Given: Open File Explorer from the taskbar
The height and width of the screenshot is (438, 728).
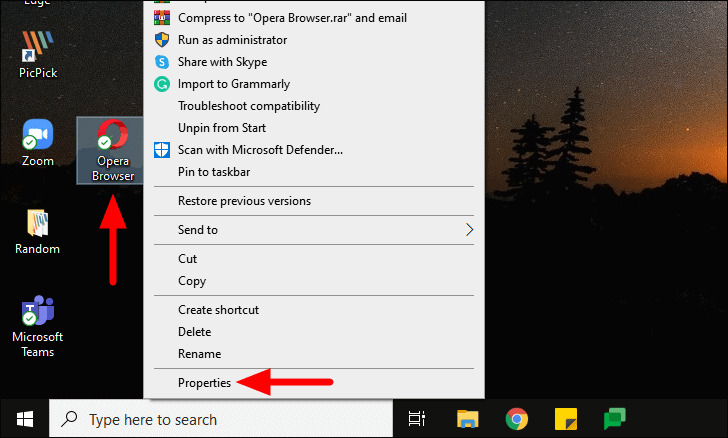Looking at the screenshot, I should [x=467, y=418].
